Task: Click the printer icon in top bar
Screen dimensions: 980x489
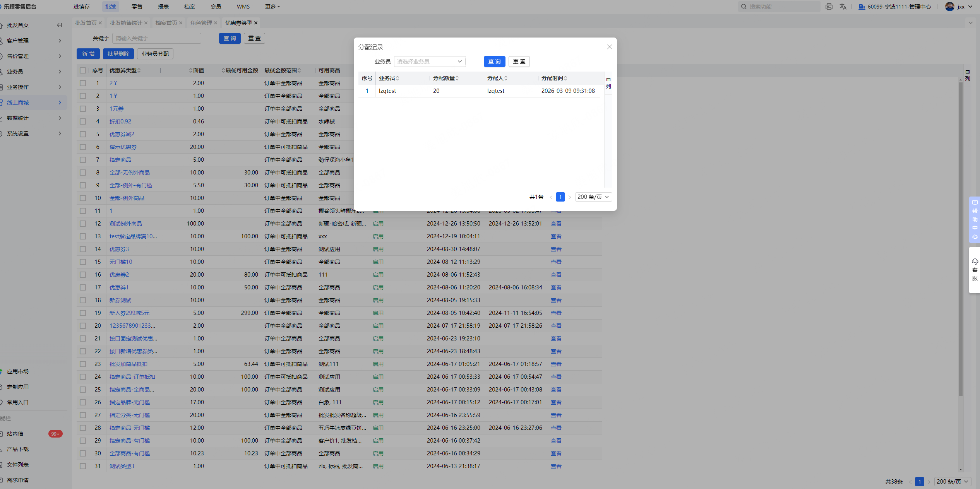Action: tap(829, 7)
